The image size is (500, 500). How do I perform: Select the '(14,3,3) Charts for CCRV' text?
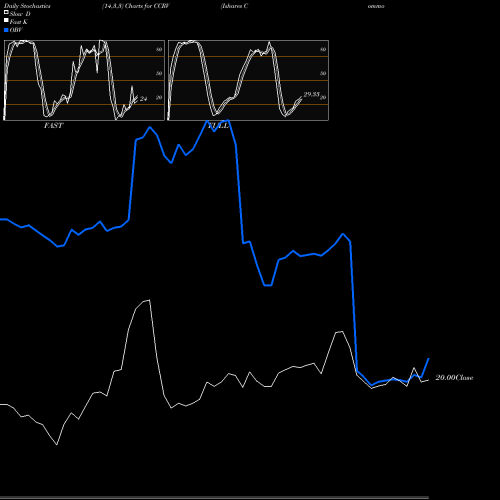pyautogui.click(x=136, y=6)
